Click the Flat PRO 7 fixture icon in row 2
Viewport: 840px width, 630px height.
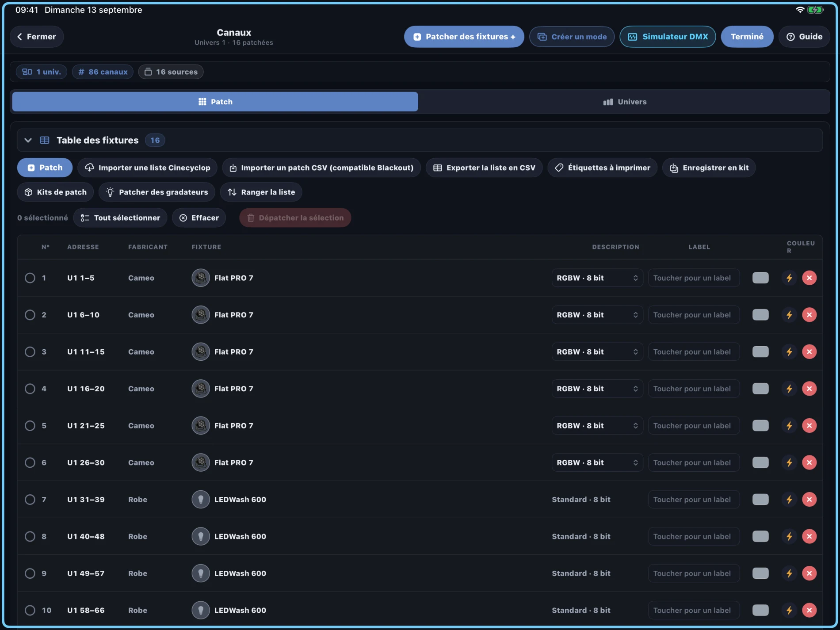(201, 315)
